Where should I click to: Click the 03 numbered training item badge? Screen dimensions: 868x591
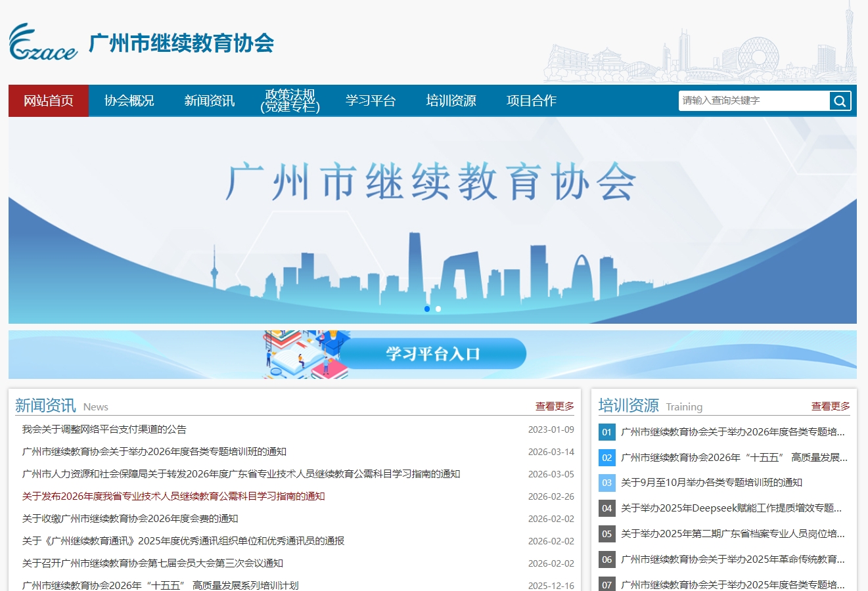pos(607,483)
